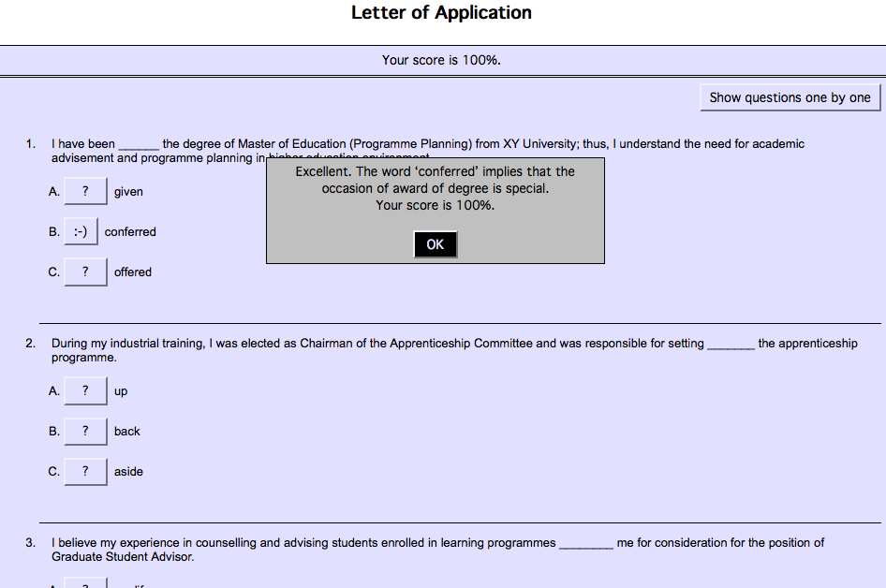Click question 3 text about counselling experience
The width and height of the screenshot is (886, 588).
[438, 550]
